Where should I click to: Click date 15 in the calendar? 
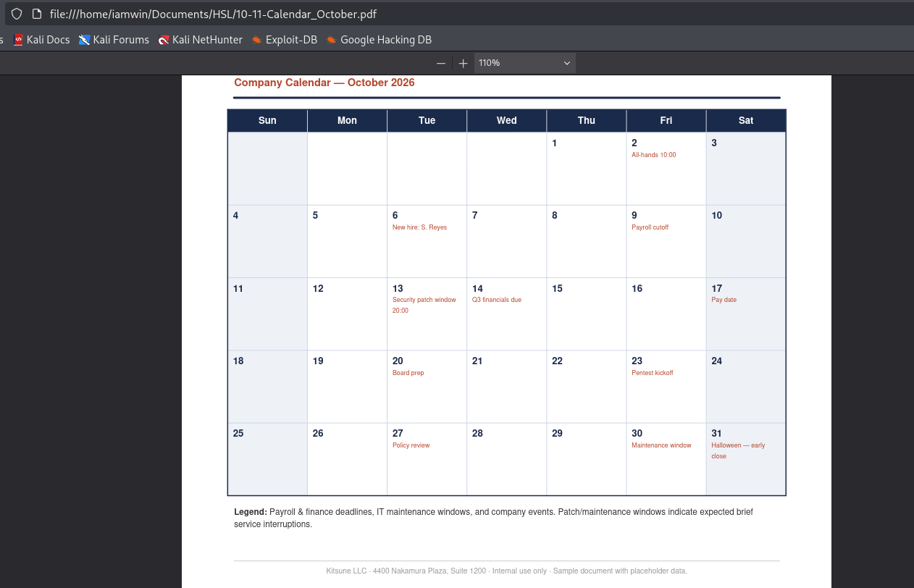558,288
